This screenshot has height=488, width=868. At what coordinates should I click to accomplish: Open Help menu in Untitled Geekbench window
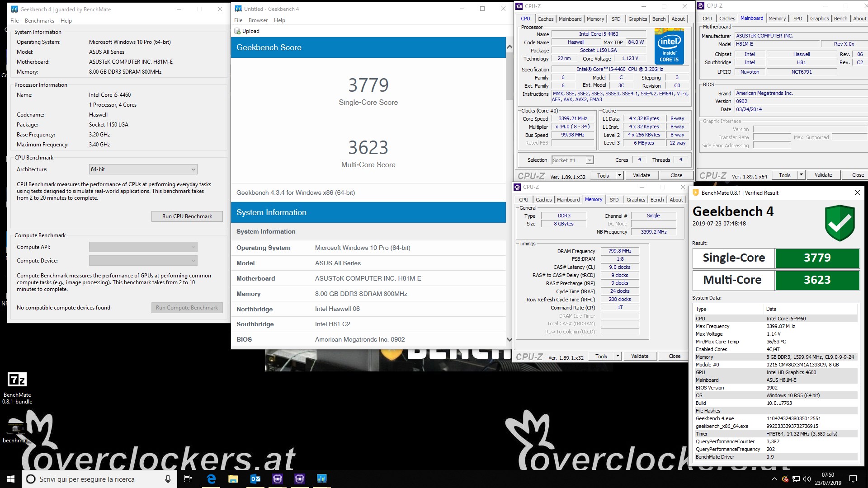tap(279, 20)
